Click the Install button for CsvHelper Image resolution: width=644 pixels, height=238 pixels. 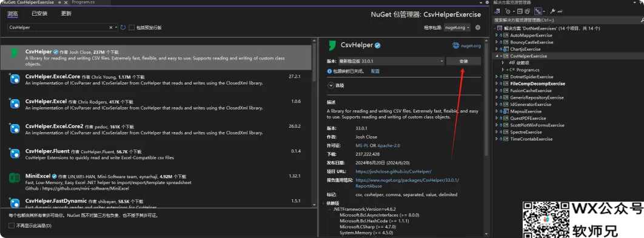pos(464,61)
